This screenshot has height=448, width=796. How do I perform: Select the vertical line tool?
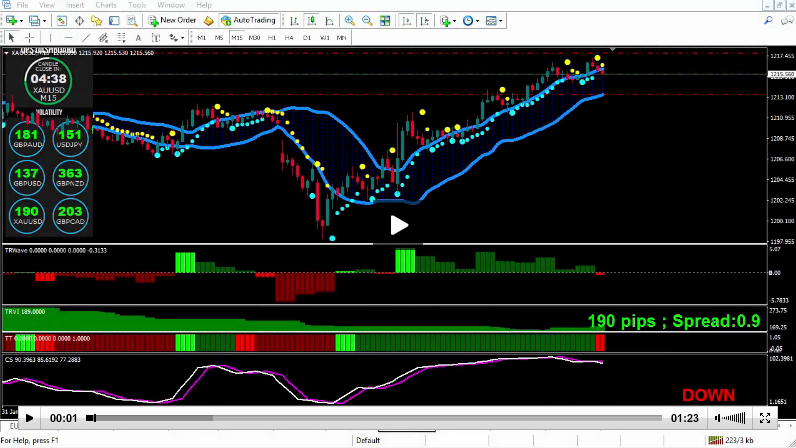pyautogui.click(x=50, y=38)
